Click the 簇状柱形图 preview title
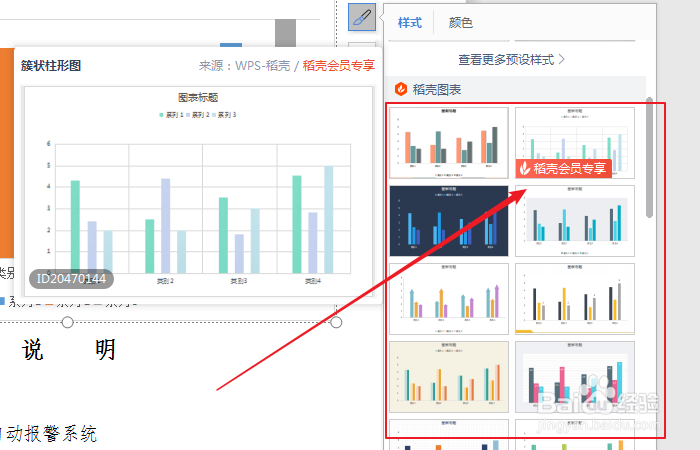This screenshot has width=700, height=450. pos(51,66)
